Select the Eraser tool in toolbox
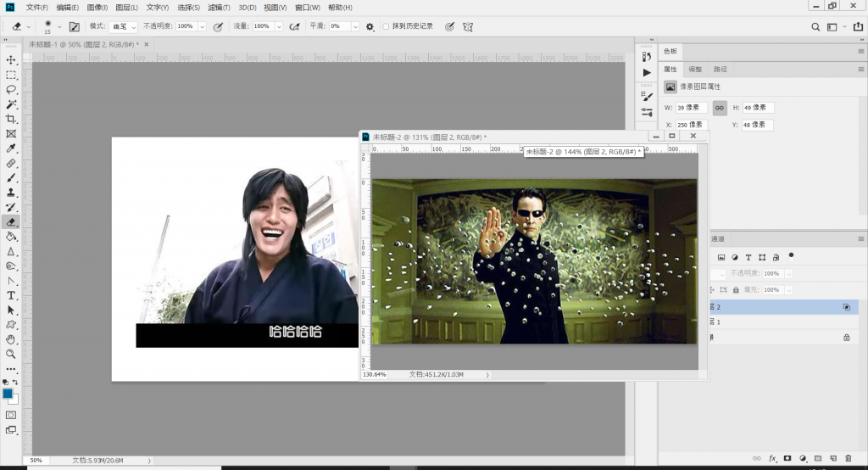The width and height of the screenshot is (868, 470). pos(11,221)
